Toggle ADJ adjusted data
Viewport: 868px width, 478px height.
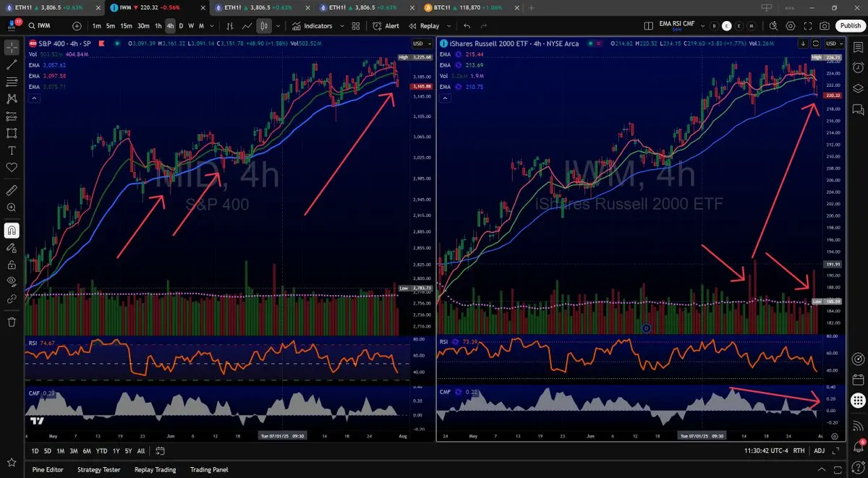819,451
